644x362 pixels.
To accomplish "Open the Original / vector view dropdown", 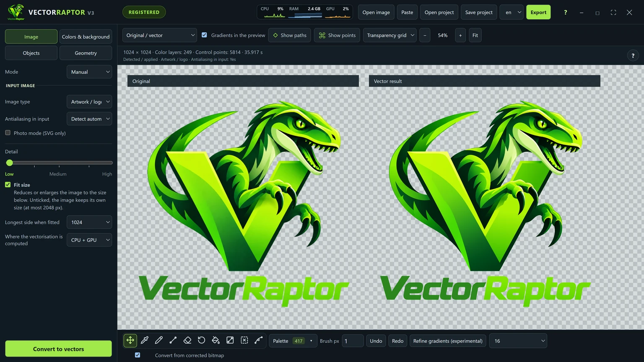I will point(160,35).
